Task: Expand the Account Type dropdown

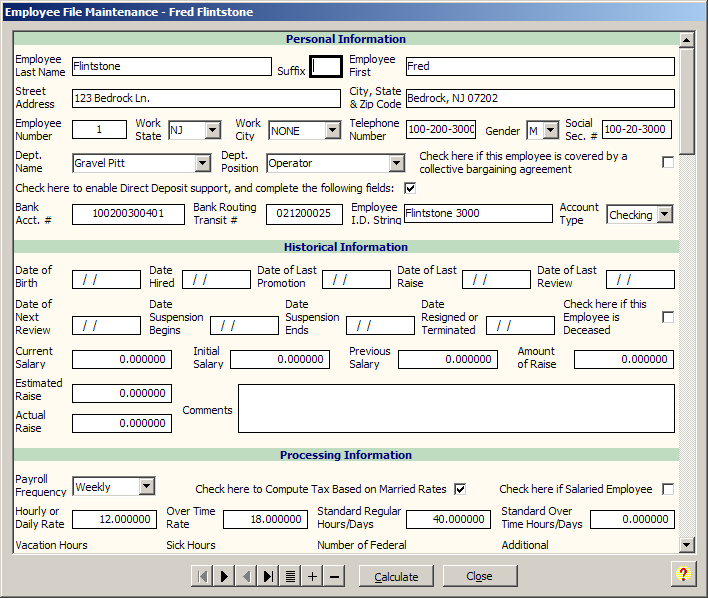Action: pos(664,215)
